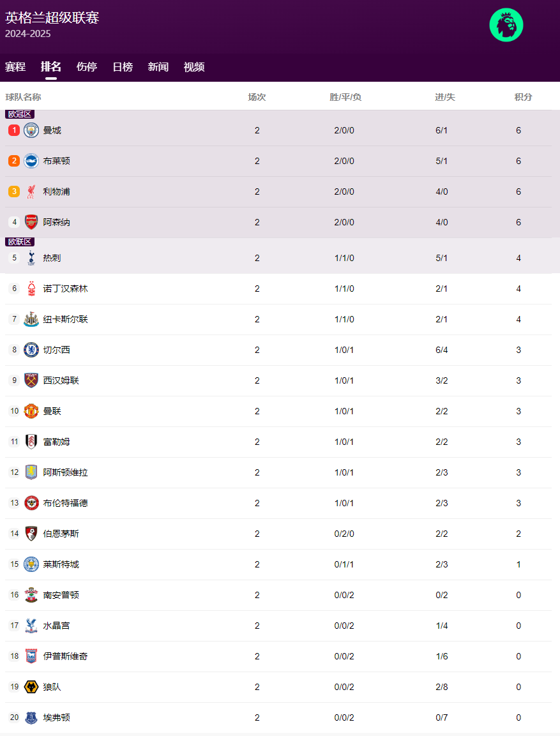Click the Liverpool (利物浦) club crest

point(31,192)
